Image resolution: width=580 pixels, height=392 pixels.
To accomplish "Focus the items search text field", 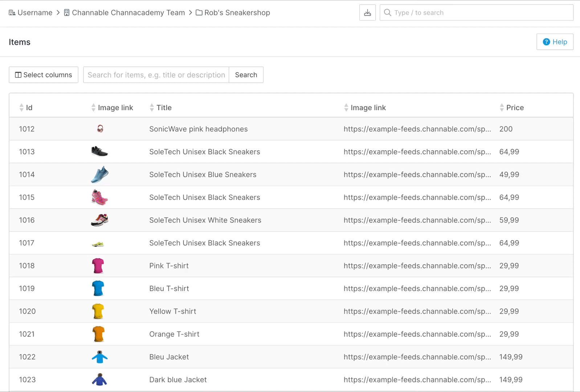I will click(x=156, y=75).
